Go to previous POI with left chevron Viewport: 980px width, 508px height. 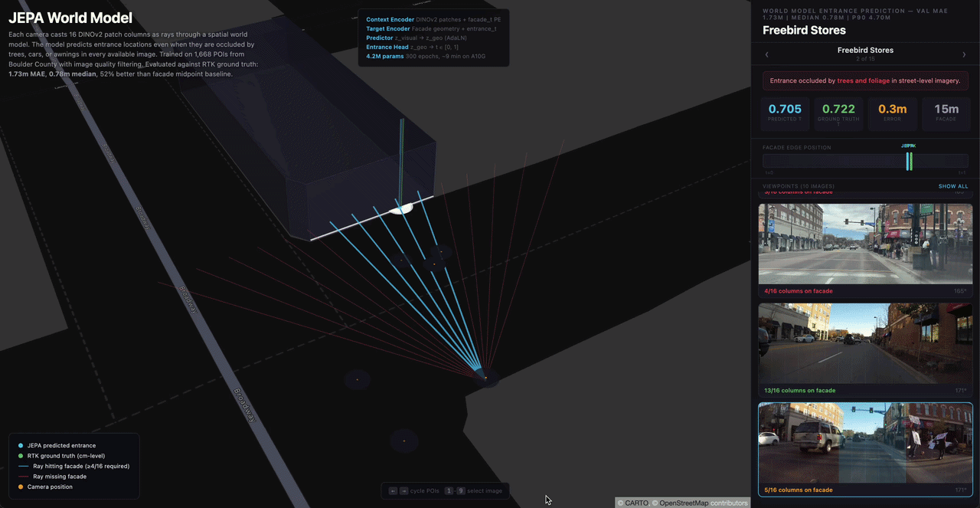(767, 54)
